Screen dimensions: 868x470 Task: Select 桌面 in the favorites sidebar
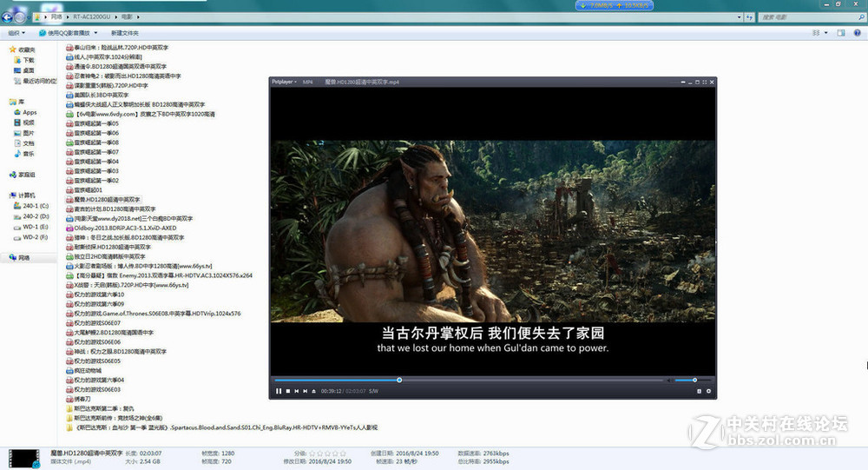(29, 70)
